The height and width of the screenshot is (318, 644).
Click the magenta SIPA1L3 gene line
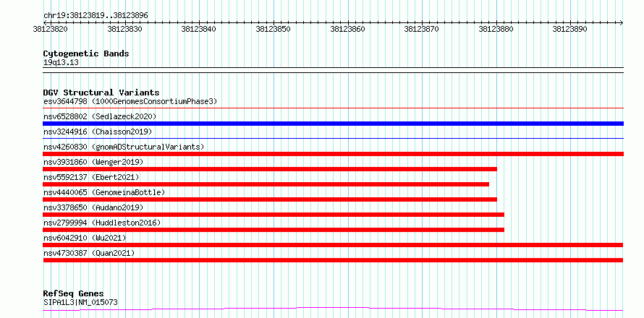coord(333,309)
